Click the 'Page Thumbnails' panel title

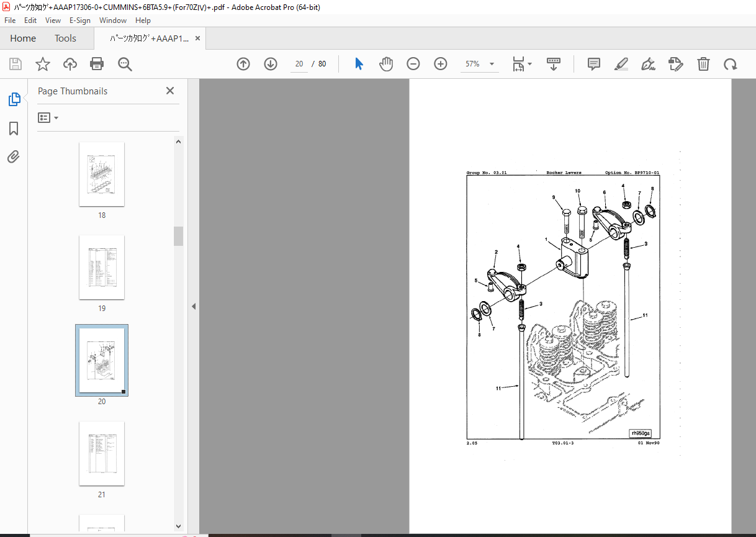coord(73,91)
